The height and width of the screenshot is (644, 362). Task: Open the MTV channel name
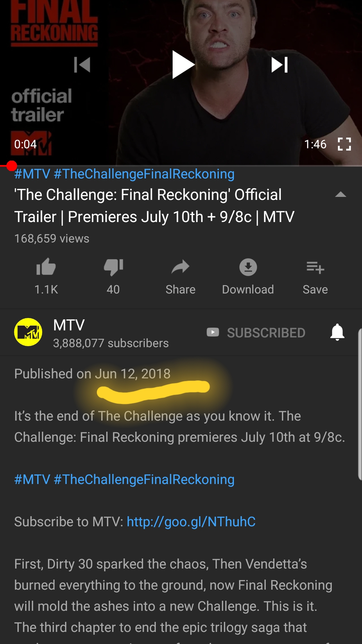(69, 325)
